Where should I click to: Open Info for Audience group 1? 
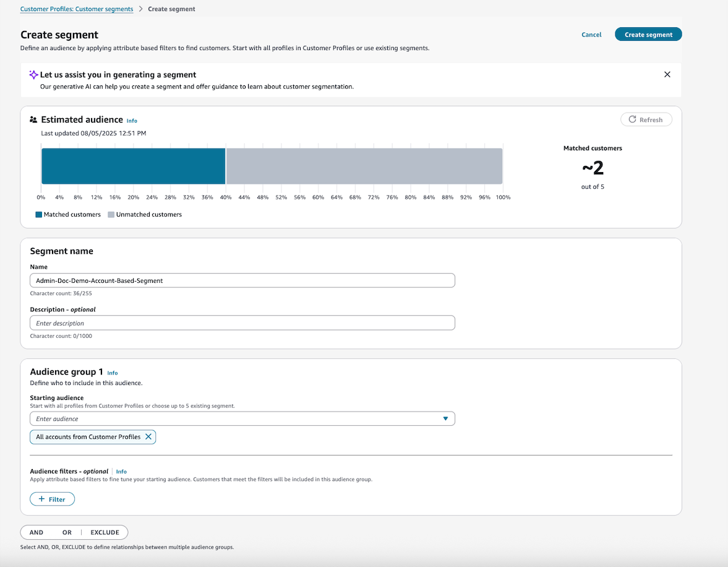[x=113, y=373]
